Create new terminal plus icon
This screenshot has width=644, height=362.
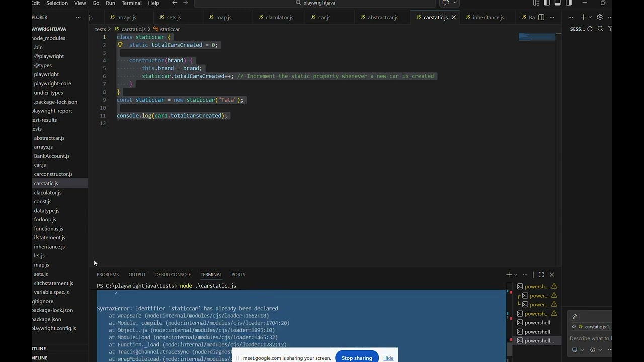click(x=509, y=275)
